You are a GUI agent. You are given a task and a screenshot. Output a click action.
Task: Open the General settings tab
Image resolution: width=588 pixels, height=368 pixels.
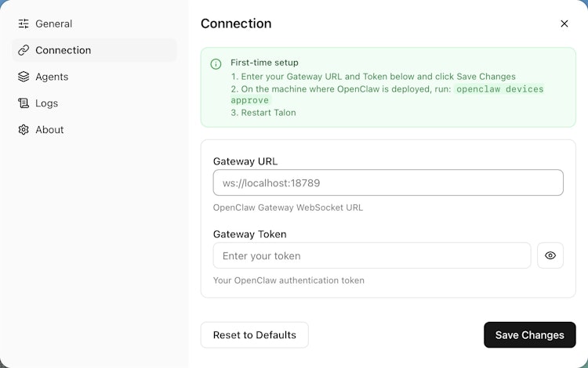tap(53, 23)
